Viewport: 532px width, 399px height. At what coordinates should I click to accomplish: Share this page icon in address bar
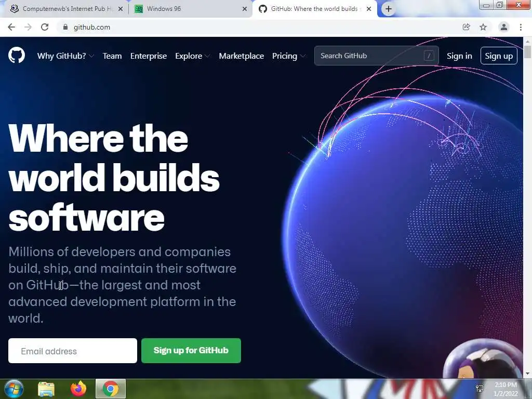pyautogui.click(x=466, y=27)
